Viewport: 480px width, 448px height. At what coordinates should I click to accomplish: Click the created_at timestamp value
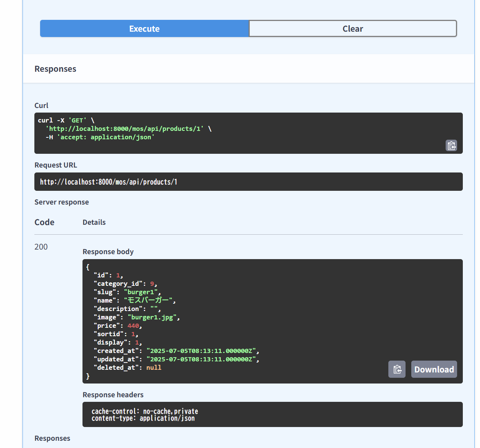(x=201, y=351)
